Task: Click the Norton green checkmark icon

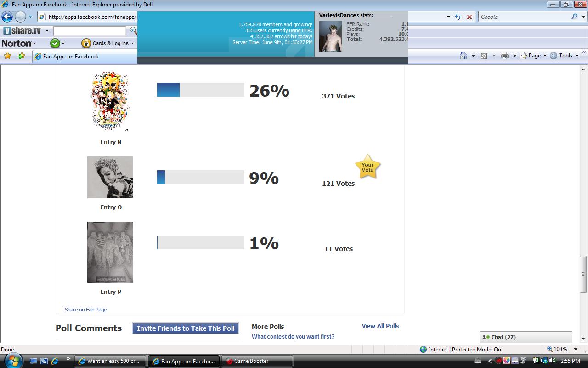Action: 55,43
